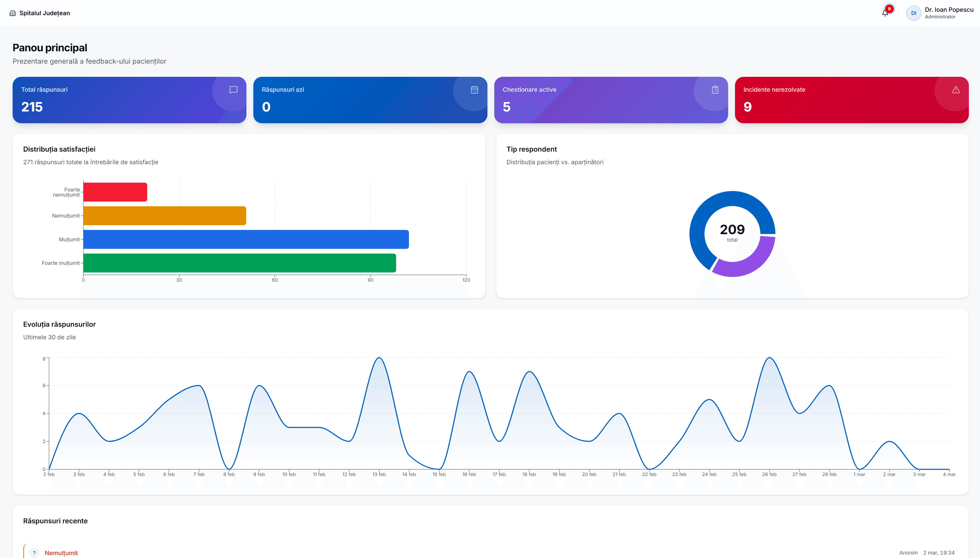Click the Spitalul Județean title link
Image resolution: width=980 pixels, height=558 pixels.
(44, 13)
